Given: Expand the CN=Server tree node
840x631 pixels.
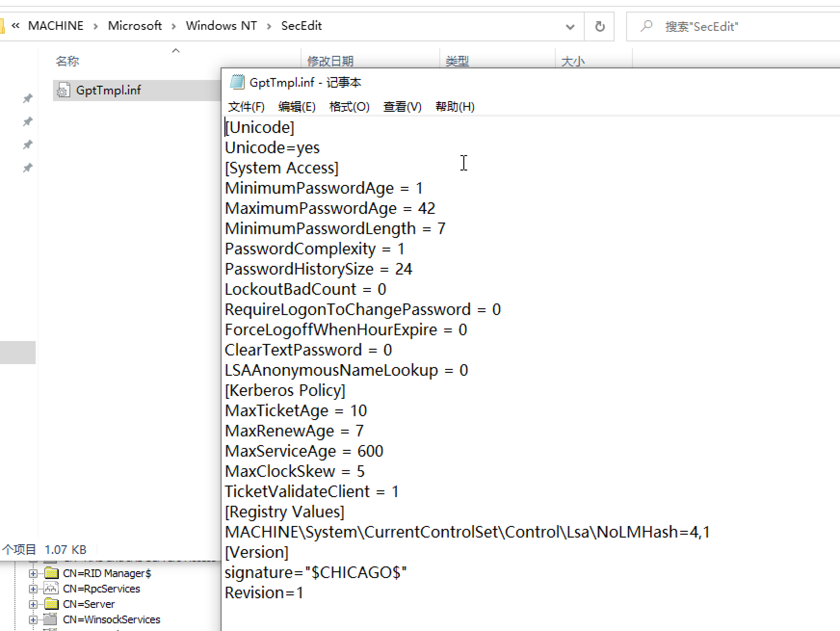Looking at the screenshot, I should pos(33,604).
